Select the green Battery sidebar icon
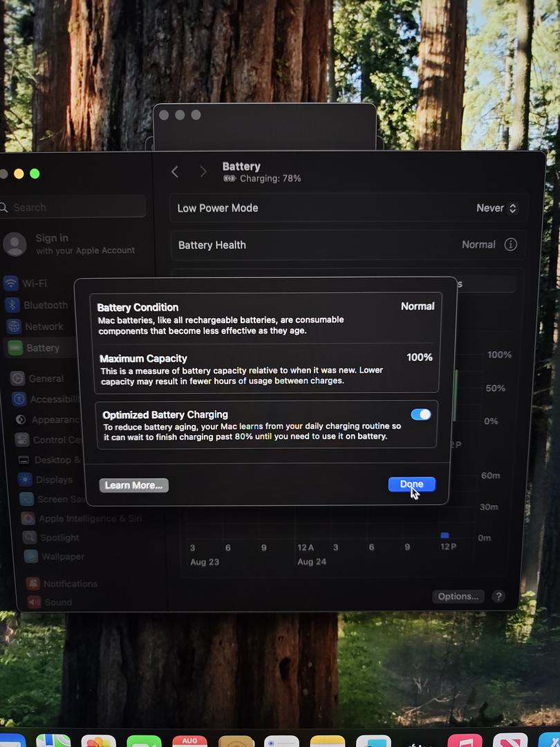The height and width of the screenshot is (747, 560). tap(15, 348)
